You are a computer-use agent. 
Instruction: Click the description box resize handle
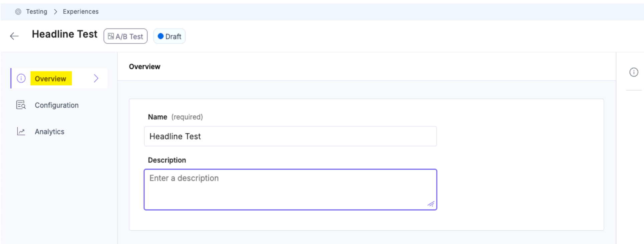pyautogui.click(x=431, y=204)
